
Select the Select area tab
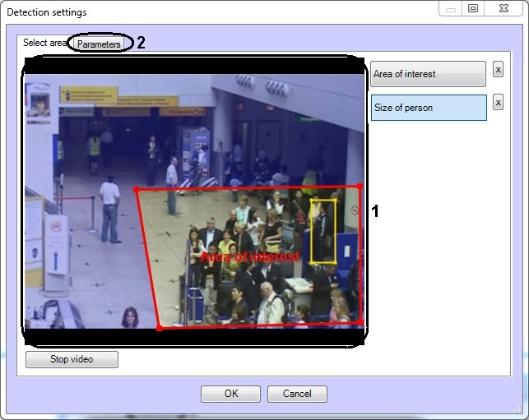[x=44, y=43]
